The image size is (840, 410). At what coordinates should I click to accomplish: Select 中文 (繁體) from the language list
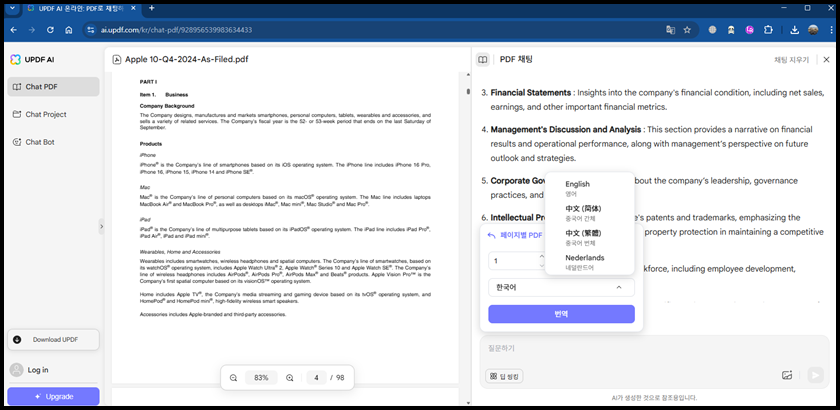coord(588,237)
